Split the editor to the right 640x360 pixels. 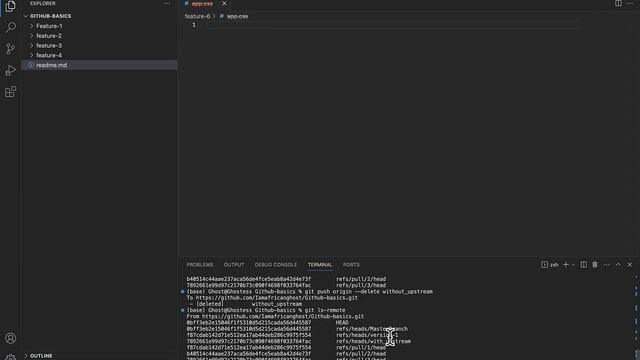618,3
